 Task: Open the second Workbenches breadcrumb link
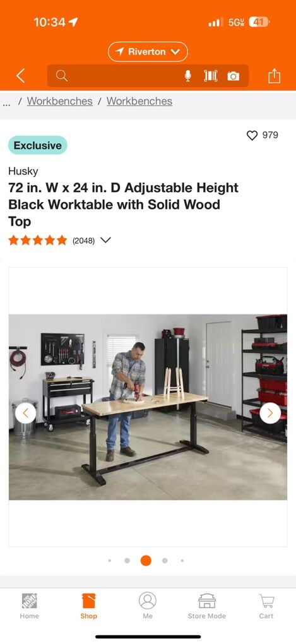(x=139, y=101)
